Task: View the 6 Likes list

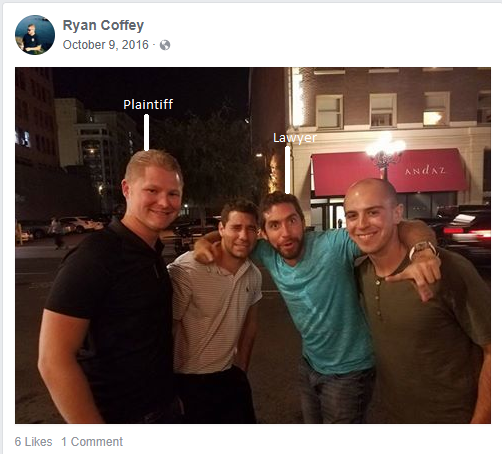Action: point(33,442)
